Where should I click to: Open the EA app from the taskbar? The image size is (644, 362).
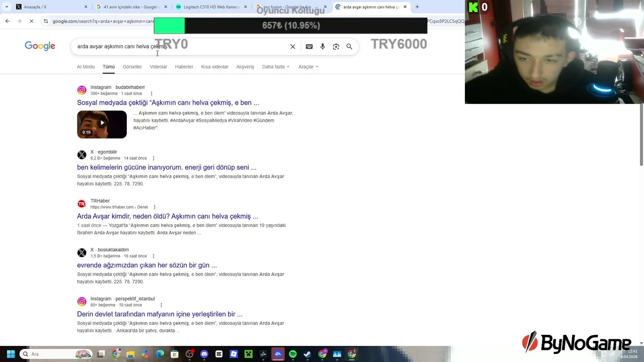278,354
